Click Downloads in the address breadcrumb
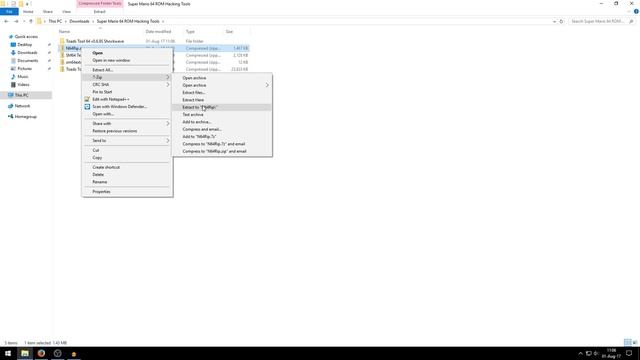This screenshot has width=640, height=360. point(79,21)
